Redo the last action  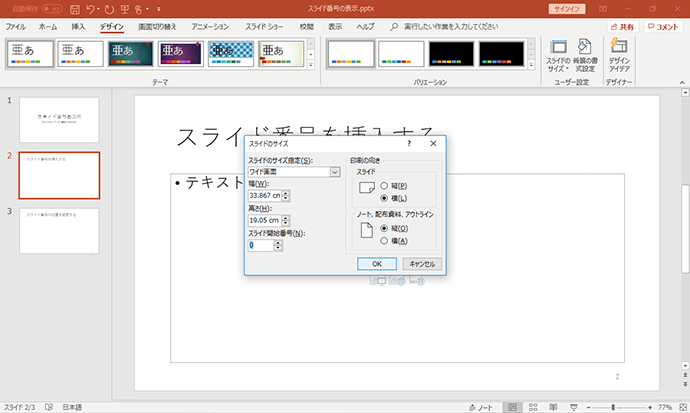[x=109, y=9]
